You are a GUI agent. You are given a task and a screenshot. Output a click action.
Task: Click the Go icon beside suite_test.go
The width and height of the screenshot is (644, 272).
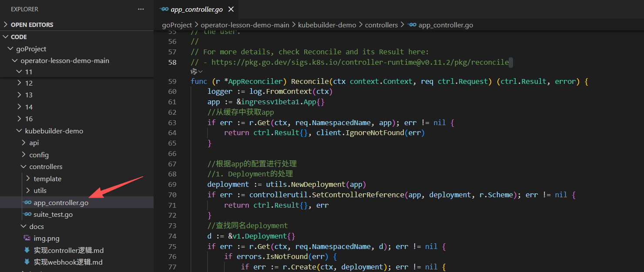pos(27,214)
